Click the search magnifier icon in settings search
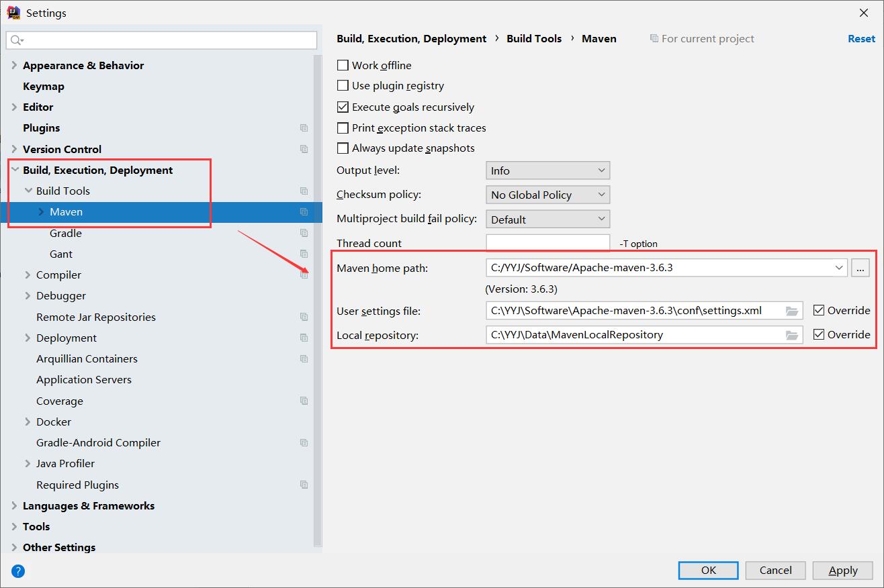Image resolution: width=884 pixels, height=588 pixels. (x=17, y=40)
